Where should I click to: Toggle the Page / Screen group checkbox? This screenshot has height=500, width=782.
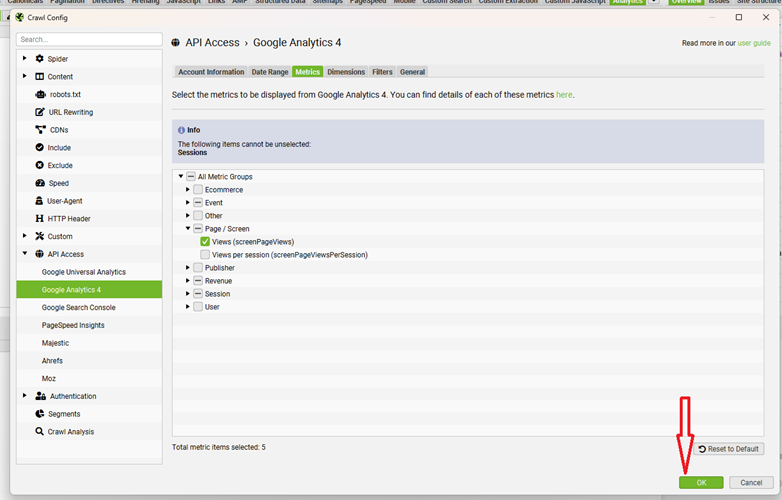coord(198,228)
